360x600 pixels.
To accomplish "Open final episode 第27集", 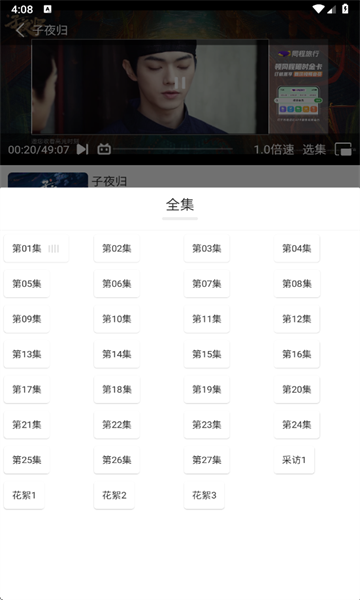I will pyautogui.click(x=207, y=460).
